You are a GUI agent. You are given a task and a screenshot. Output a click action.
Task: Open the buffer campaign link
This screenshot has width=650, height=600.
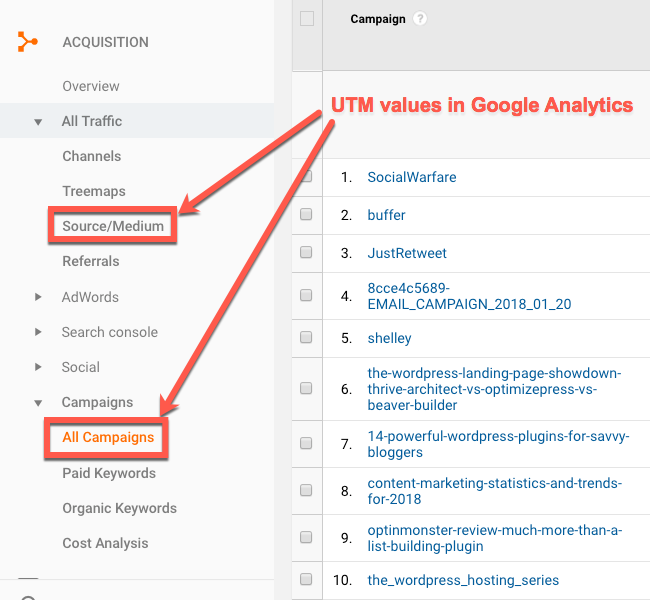coord(386,215)
